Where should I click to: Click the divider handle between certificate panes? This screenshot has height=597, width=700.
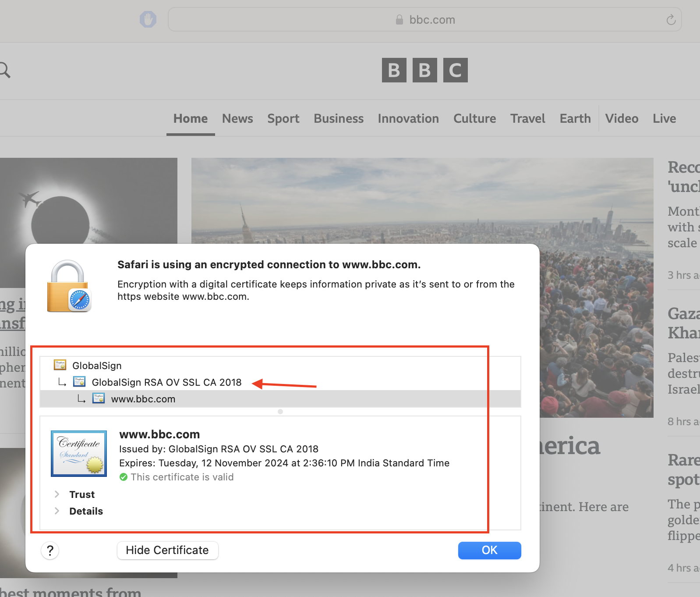tap(280, 412)
